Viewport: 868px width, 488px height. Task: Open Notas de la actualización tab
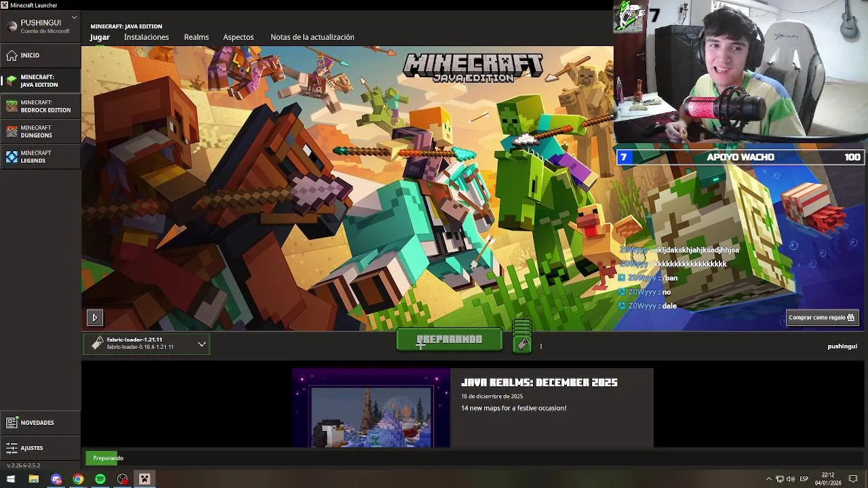(x=313, y=37)
